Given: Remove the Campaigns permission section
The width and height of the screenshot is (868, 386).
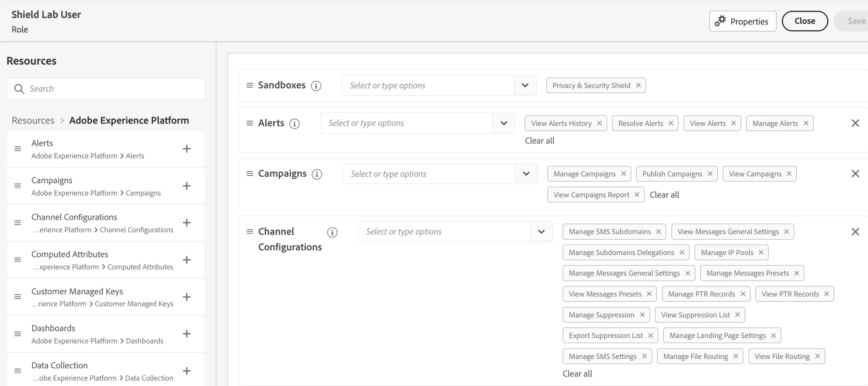Looking at the screenshot, I should 855,174.
